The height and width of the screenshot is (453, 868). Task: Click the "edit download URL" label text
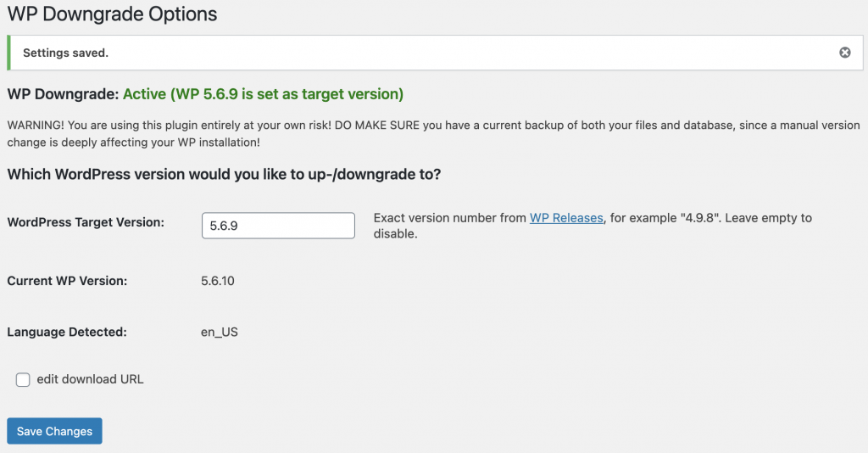(x=90, y=379)
